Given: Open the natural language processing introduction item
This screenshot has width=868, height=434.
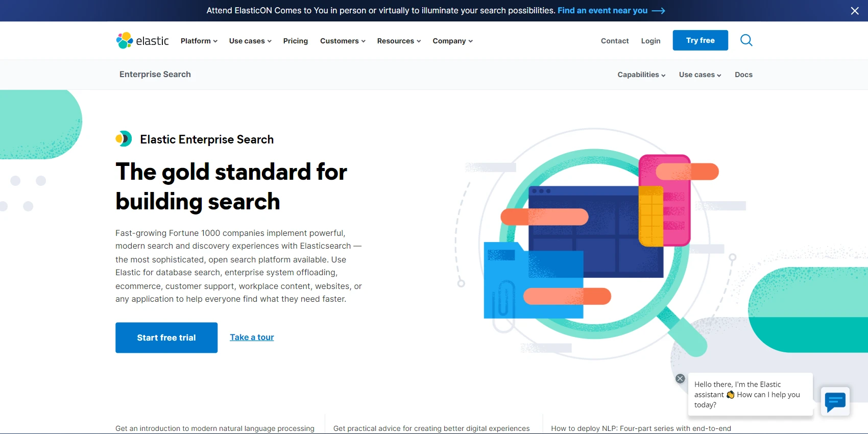Looking at the screenshot, I should [215, 428].
